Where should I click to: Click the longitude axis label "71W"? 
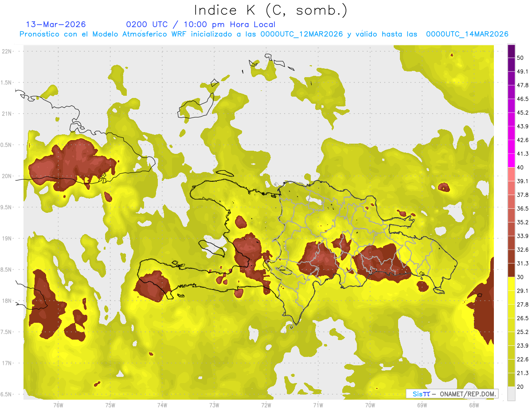tap(318, 405)
